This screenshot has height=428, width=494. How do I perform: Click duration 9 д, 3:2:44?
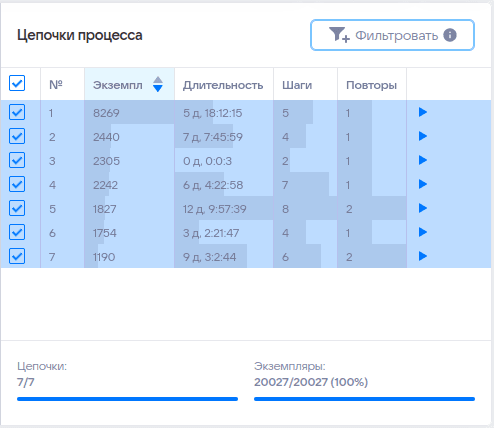[209, 257]
